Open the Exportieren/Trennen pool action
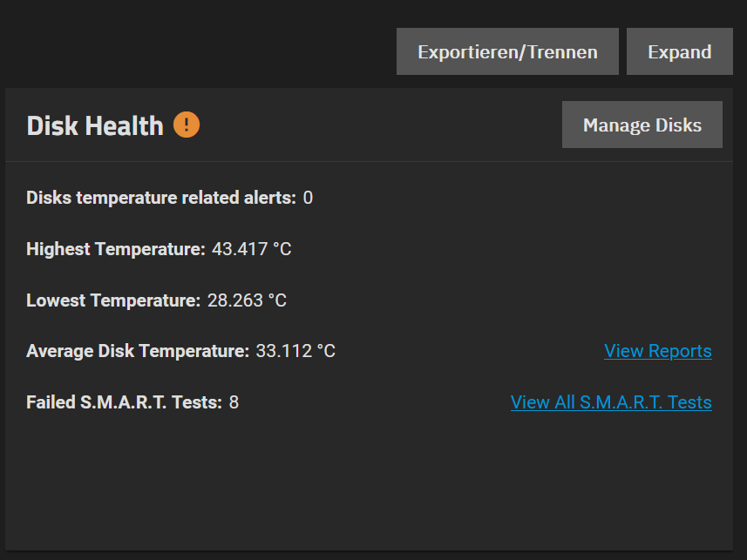Screen dimensions: 747x560 coord(507,51)
